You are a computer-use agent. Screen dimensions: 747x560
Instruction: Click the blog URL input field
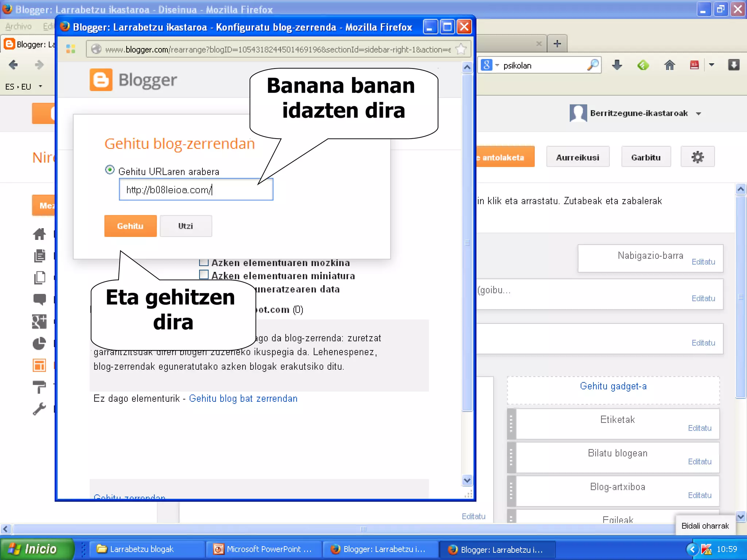196,190
